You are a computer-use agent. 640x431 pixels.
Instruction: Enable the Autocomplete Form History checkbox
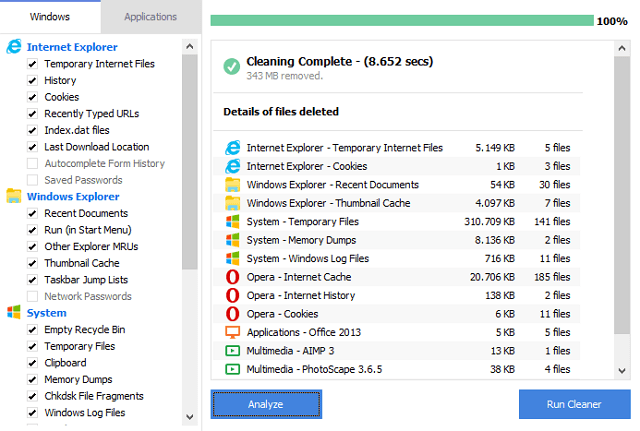click(x=33, y=164)
